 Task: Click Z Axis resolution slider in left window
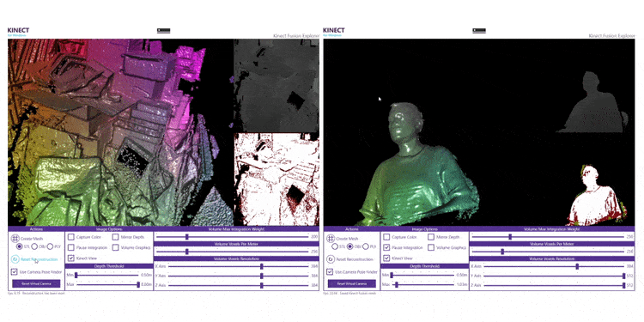(x=238, y=285)
